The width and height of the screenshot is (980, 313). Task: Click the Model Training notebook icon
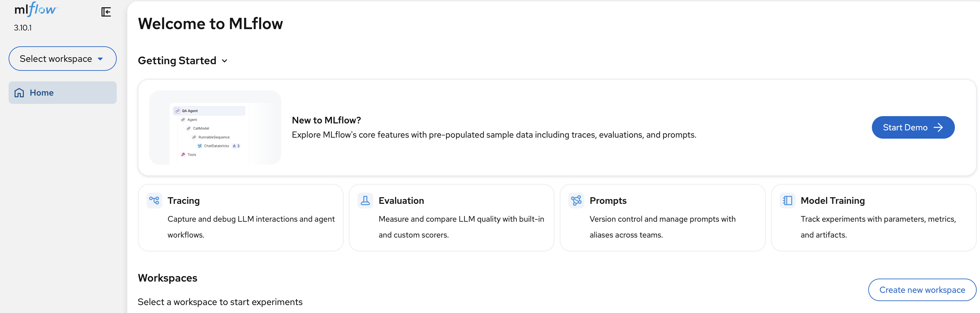pos(787,200)
